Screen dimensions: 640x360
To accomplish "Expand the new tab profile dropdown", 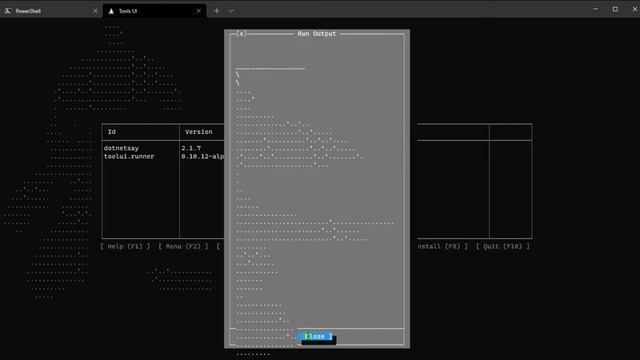I will (x=231, y=11).
